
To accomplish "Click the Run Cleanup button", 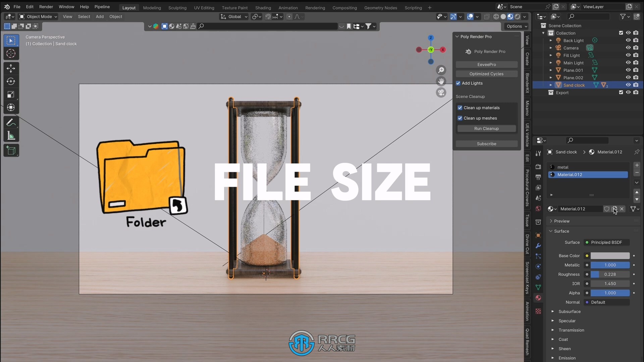I will click(x=487, y=129).
